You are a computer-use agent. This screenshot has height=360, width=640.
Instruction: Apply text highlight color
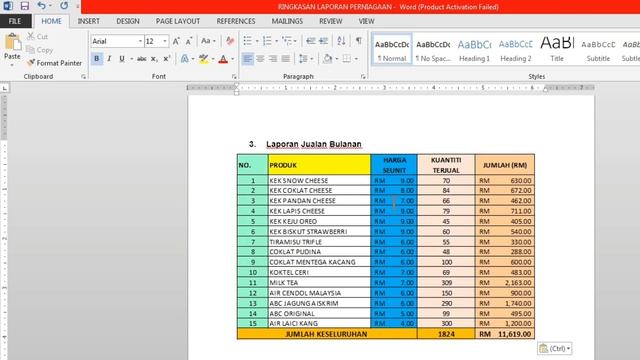point(203,59)
